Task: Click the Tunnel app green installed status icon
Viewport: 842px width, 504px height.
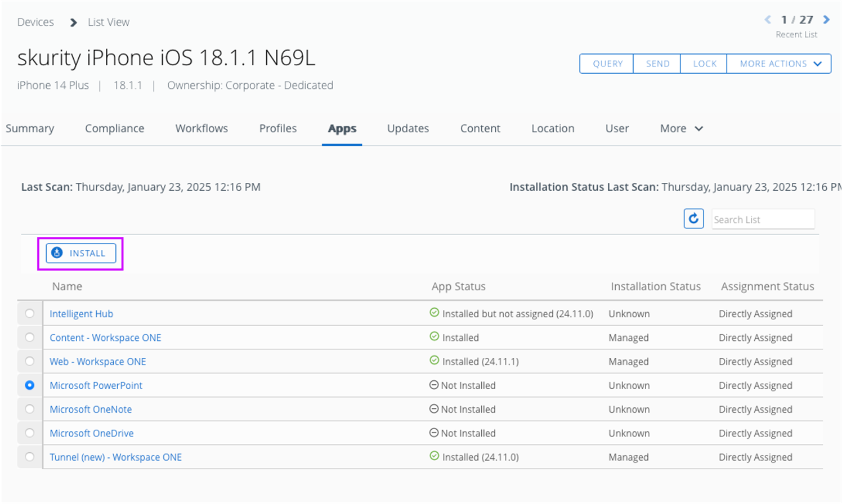Action: point(434,456)
